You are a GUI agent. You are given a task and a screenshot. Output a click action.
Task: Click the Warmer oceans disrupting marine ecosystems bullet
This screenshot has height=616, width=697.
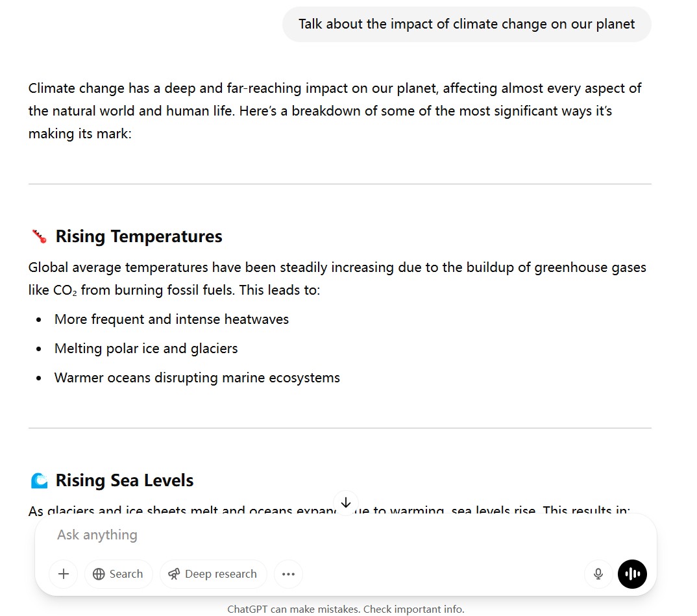click(x=197, y=378)
